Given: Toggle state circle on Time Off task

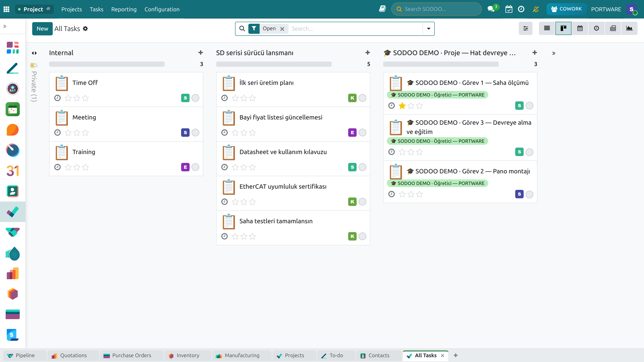Looking at the screenshot, I should click(195, 98).
